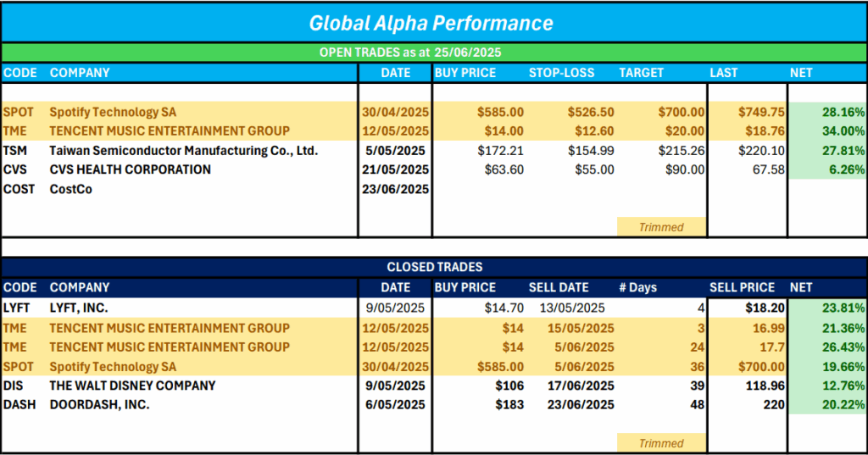Click the TSM code cell
Viewport: 868px width, 455px height.
point(15,151)
